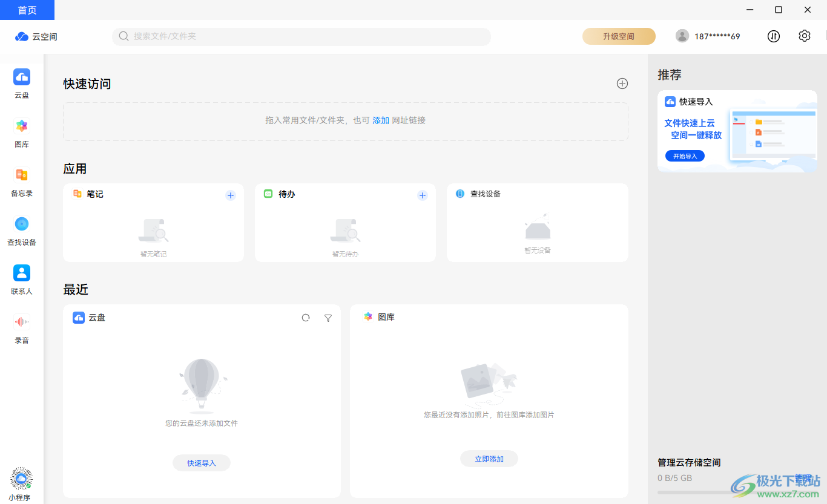Focus the 搜索文件/文件夹 search field
This screenshot has width=827, height=504.
tap(301, 36)
